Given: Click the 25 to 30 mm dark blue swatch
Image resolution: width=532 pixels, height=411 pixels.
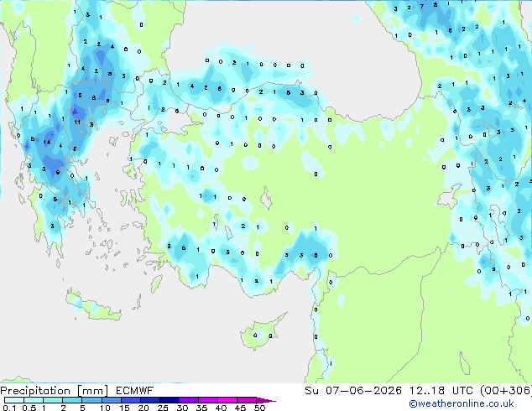Looking at the screenshot, I should click(169, 400).
